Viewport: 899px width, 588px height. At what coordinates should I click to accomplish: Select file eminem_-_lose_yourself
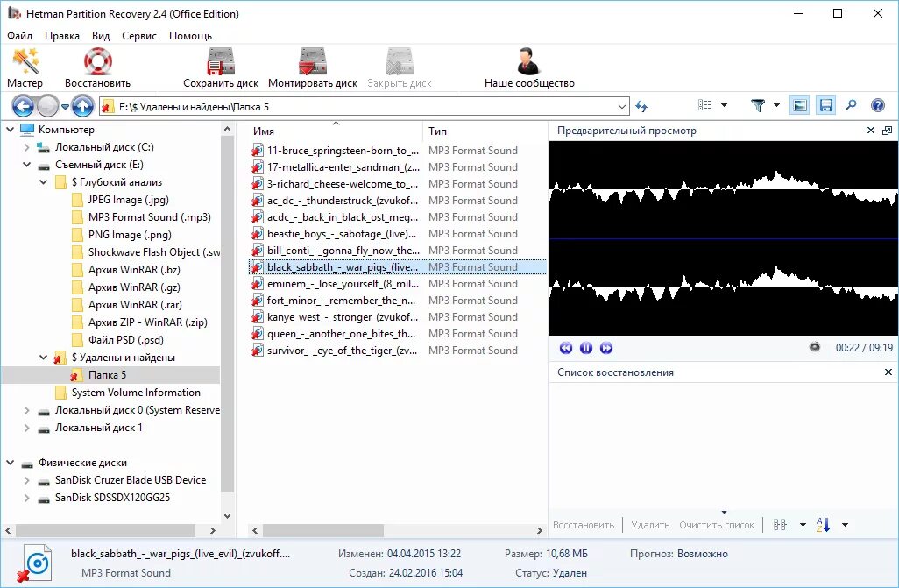[x=397, y=283]
